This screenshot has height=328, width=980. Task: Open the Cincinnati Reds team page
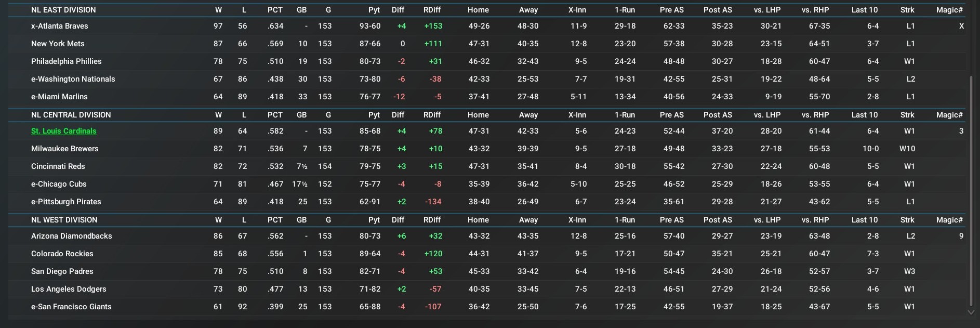point(58,166)
